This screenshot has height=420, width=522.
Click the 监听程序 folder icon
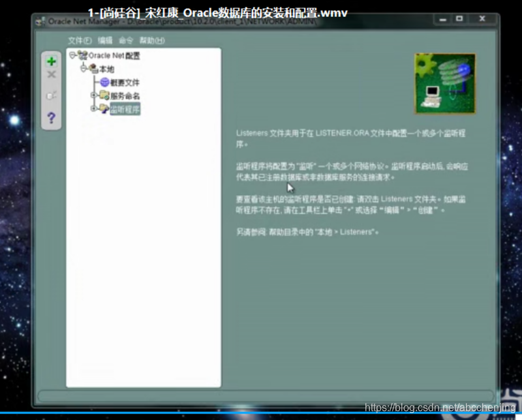click(x=104, y=108)
